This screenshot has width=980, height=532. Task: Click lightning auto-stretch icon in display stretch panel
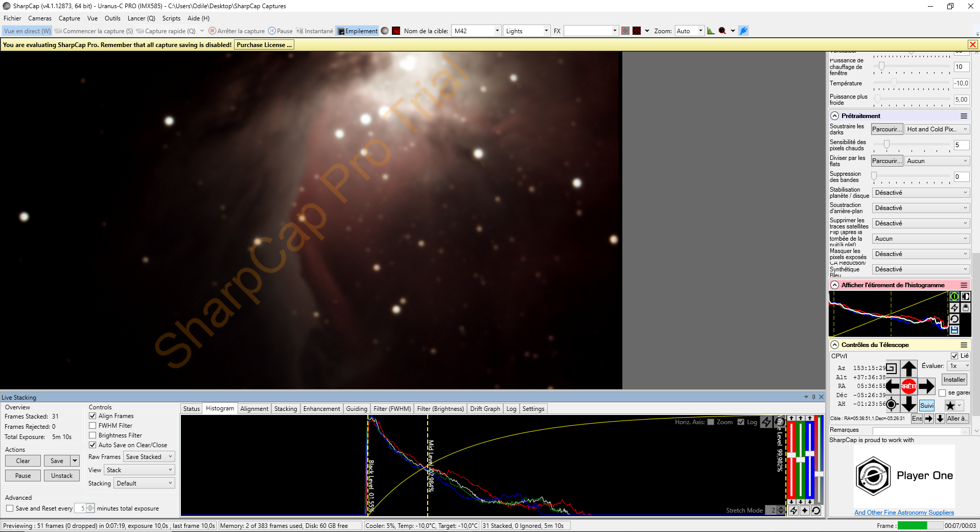[954, 308]
